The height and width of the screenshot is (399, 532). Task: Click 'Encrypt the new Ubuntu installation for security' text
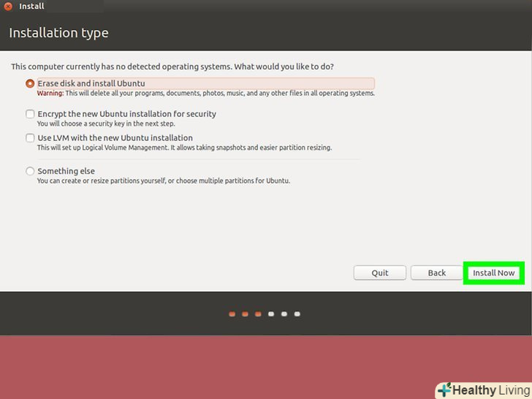click(127, 114)
